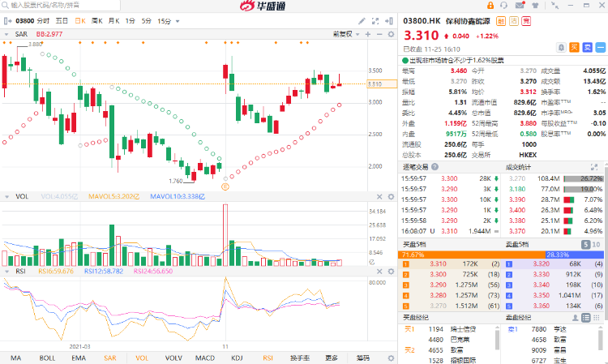The height and width of the screenshot is (364, 608).
Task: Enable the MACD indicator
Action: pos(205,358)
